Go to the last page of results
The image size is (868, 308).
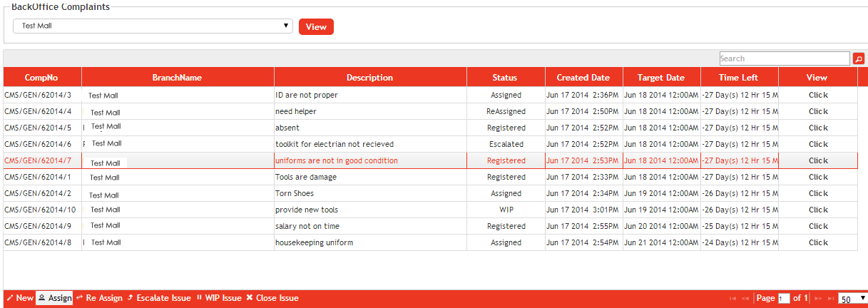pos(829,299)
